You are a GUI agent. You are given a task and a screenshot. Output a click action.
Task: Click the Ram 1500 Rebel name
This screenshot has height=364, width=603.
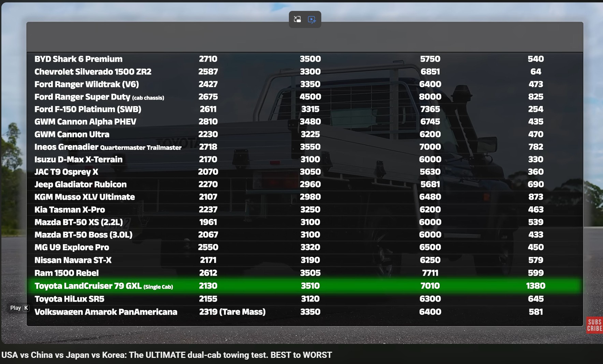pyautogui.click(x=67, y=273)
